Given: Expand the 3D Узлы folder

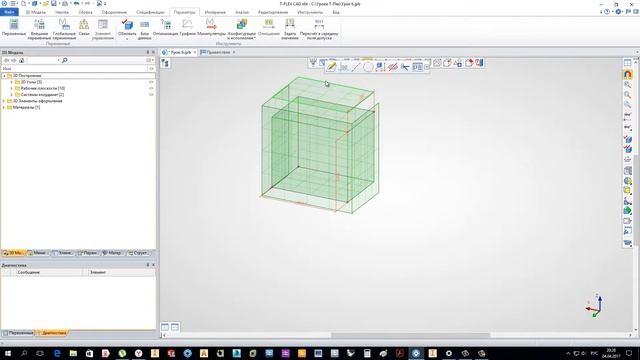Looking at the screenshot, I should 11,82.
